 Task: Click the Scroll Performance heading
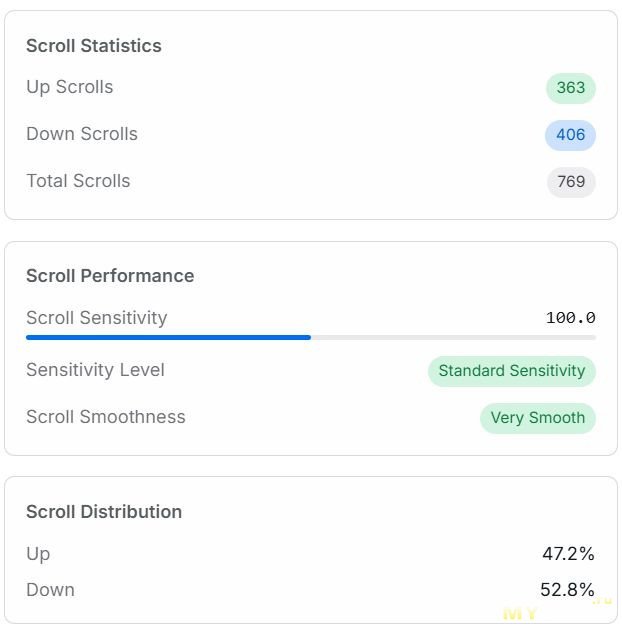[110, 276]
